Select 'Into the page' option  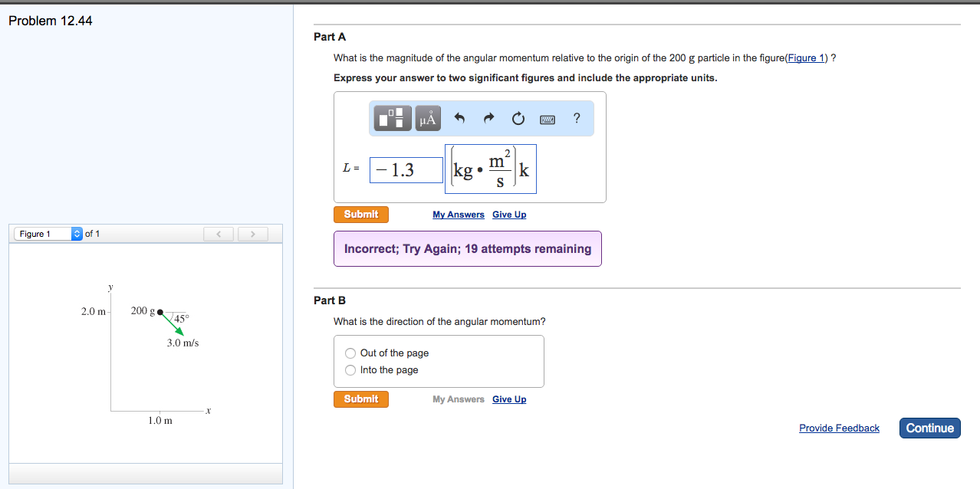click(350, 370)
